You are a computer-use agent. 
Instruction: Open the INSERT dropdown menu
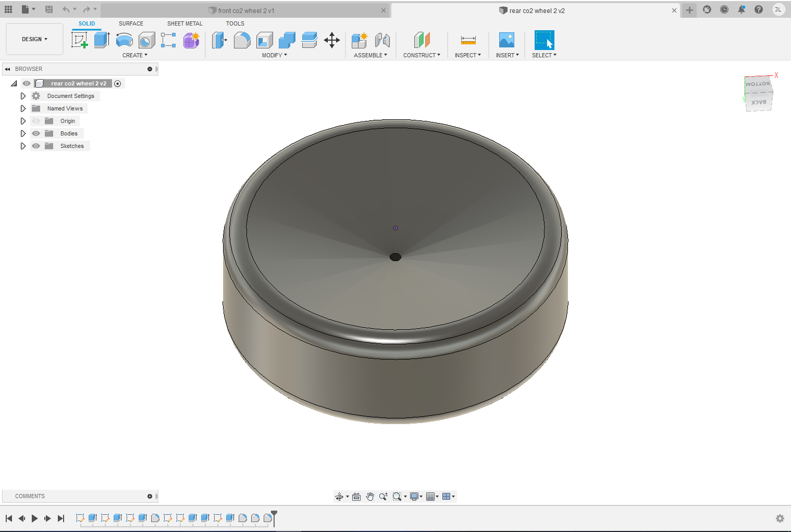508,55
